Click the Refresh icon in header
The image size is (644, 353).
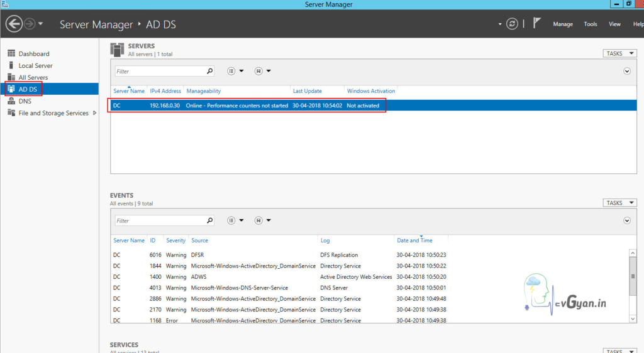pos(513,24)
